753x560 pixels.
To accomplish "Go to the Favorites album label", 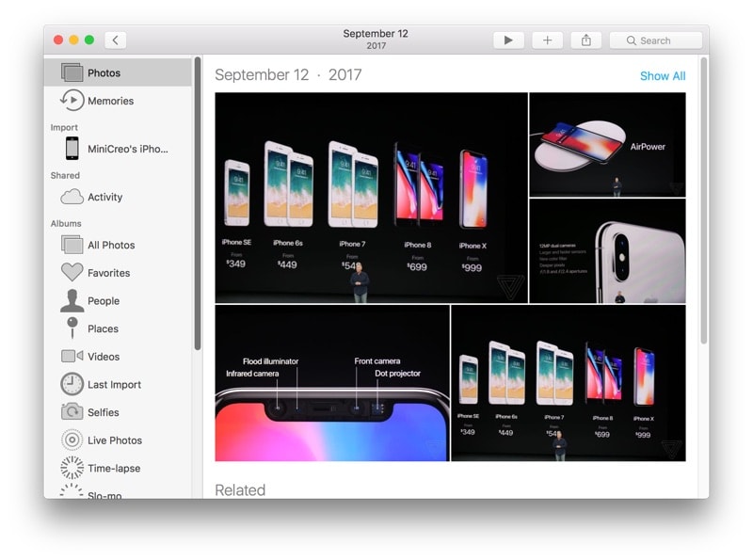I will [x=108, y=273].
